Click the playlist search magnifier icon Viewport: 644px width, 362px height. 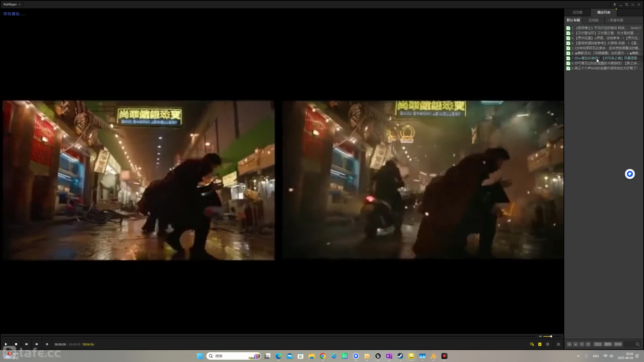pos(638,344)
